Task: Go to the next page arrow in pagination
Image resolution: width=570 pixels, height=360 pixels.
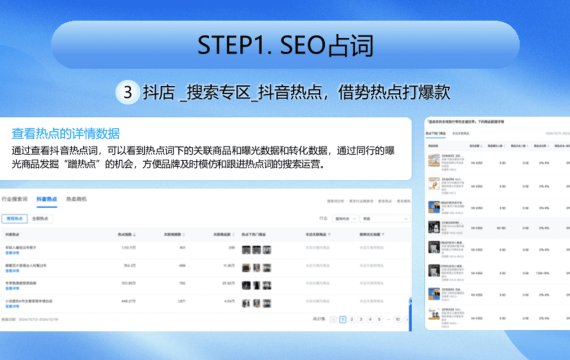Action: click(407, 319)
